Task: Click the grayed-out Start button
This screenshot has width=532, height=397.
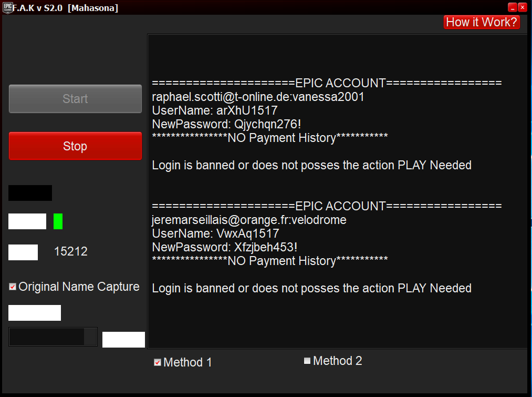Action: [75, 99]
